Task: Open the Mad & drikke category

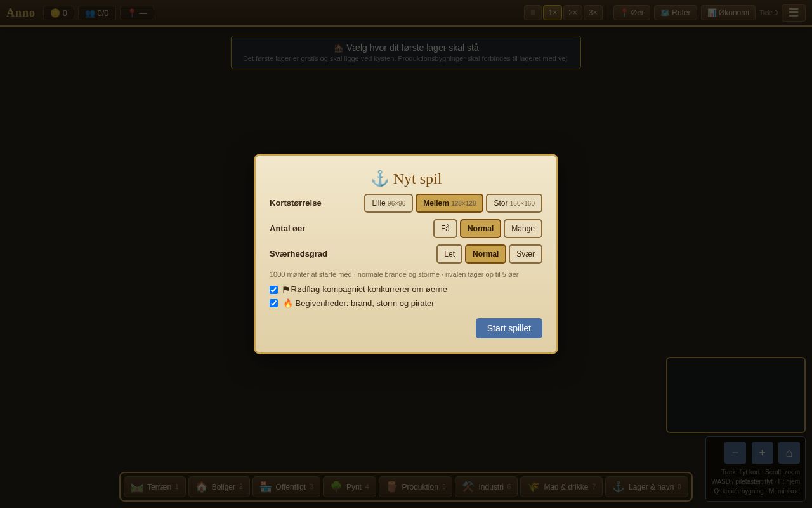Action: [x=561, y=487]
